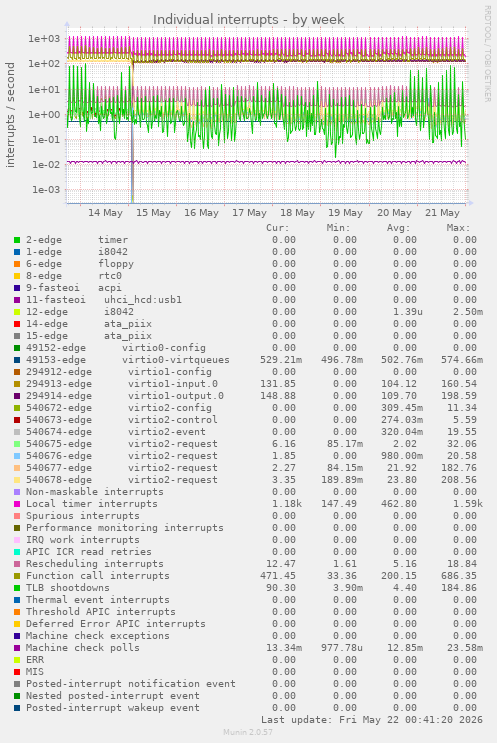Click the green timer legend color swatch
The image size is (497, 743).
(17, 240)
